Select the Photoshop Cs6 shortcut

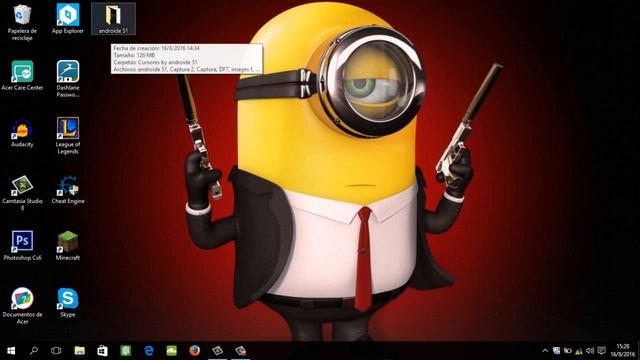pyautogui.click(x=22, y=246)
